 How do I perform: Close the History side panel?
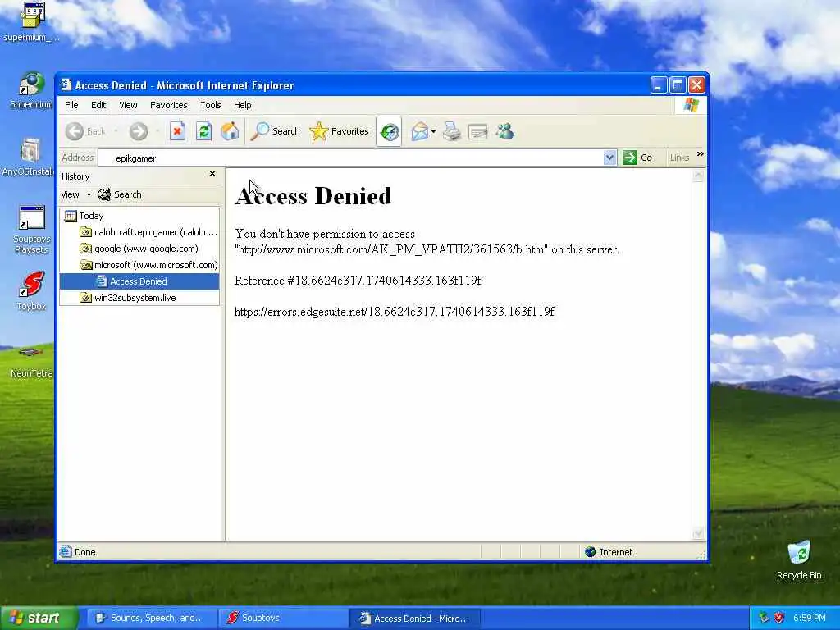pos(212,174)
